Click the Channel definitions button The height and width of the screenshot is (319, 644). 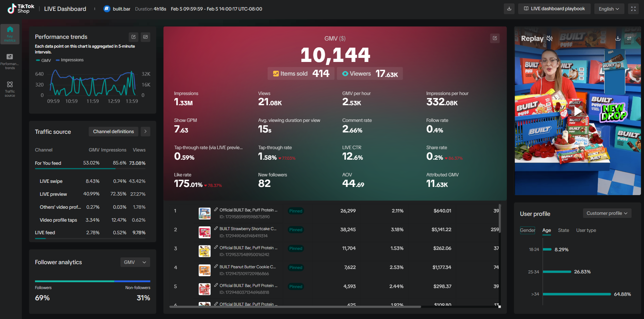(x=114, y=131)
